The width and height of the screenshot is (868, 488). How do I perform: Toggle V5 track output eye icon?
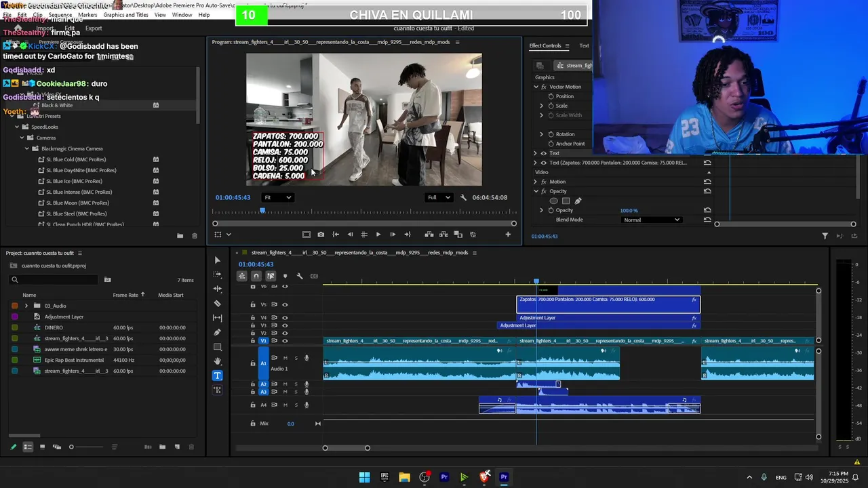pyautogui.click(x=285, y=304)
